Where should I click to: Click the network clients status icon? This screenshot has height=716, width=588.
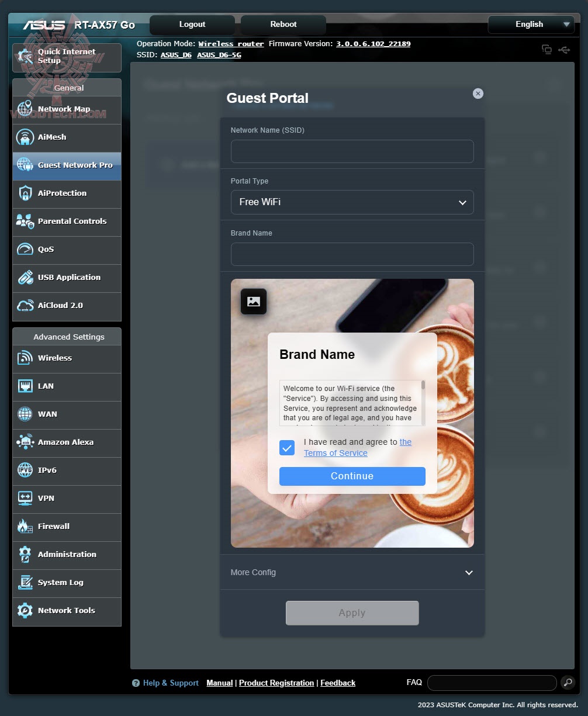click(x=547, y=50)
